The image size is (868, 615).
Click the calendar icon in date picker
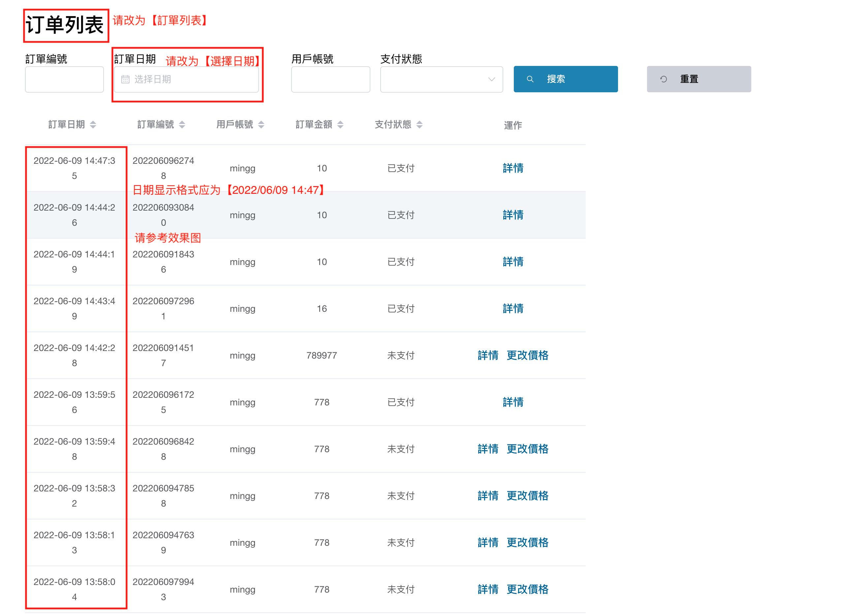[x=125, y=79]
